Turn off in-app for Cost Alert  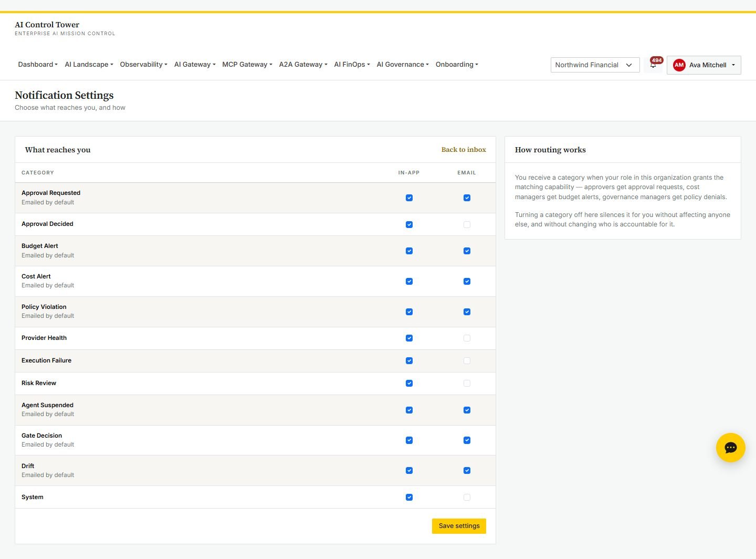point(409,282)
